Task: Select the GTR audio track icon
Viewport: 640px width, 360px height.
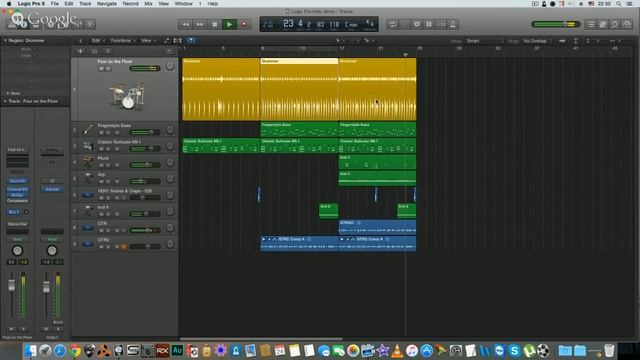Action: [87, 228]
